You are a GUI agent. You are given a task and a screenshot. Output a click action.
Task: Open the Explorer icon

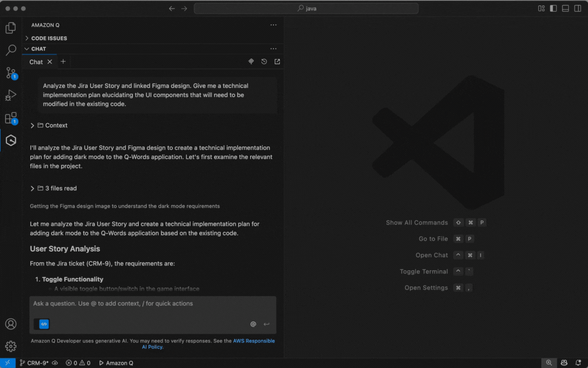(11, 28)
